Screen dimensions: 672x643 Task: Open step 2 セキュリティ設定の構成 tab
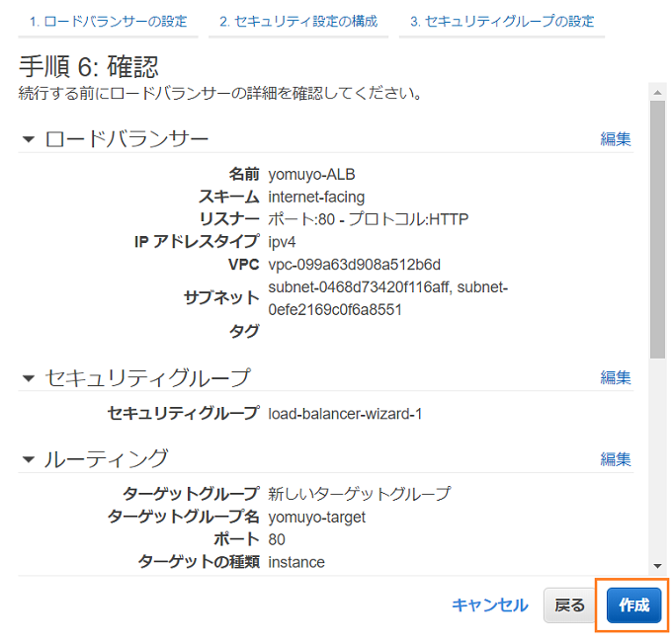click(298, 22)
